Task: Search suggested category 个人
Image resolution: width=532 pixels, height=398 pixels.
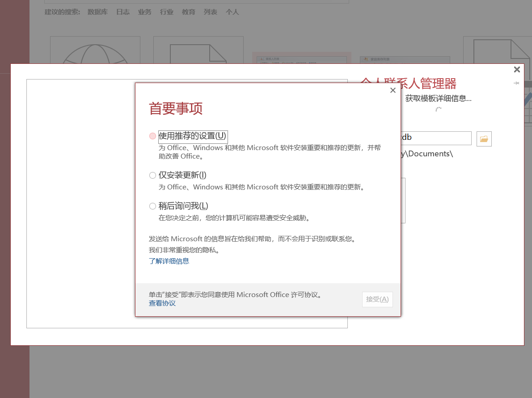Action: (x=232, y=12)
